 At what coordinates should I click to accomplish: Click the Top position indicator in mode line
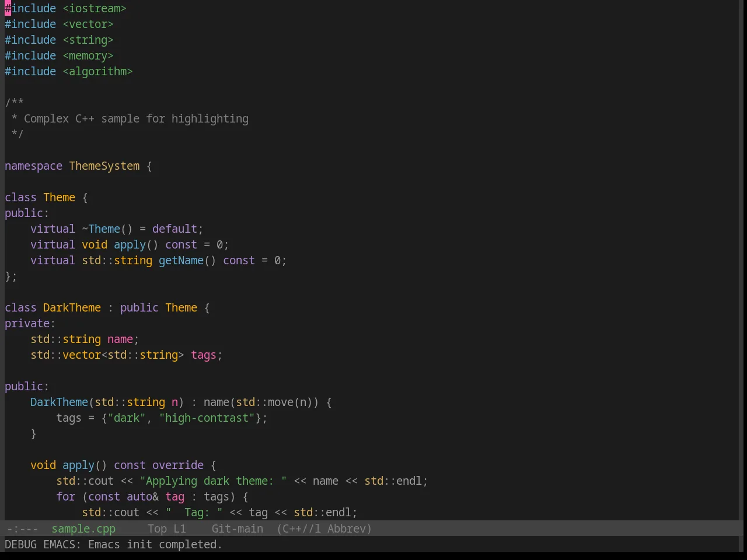pyautogui.click(x=158, y=528)
